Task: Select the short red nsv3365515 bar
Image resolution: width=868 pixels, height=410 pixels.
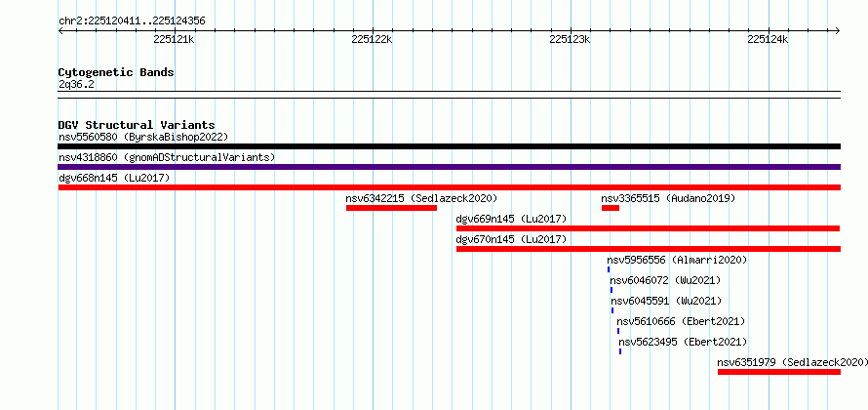Action: [610, 208]
